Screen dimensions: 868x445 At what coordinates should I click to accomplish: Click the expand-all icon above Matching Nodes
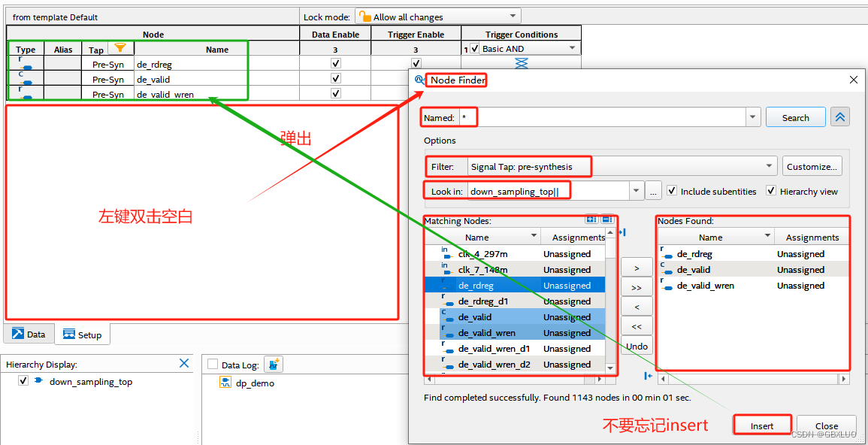(x=591, y=219)
